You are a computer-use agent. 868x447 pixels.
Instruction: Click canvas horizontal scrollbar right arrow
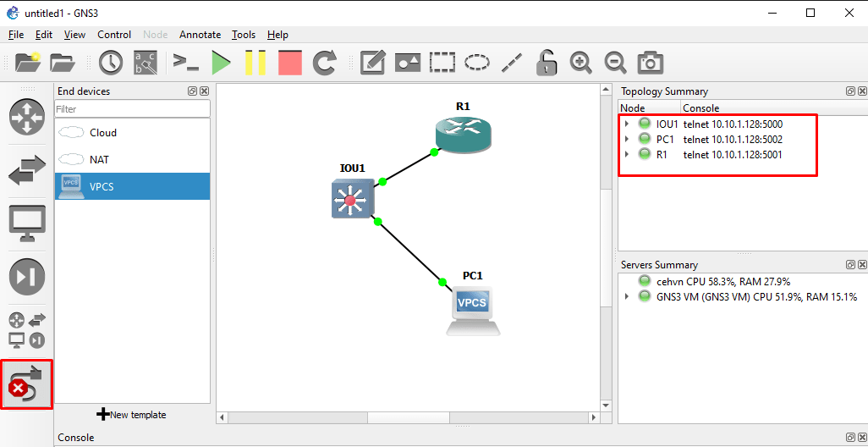pos(594,417)
